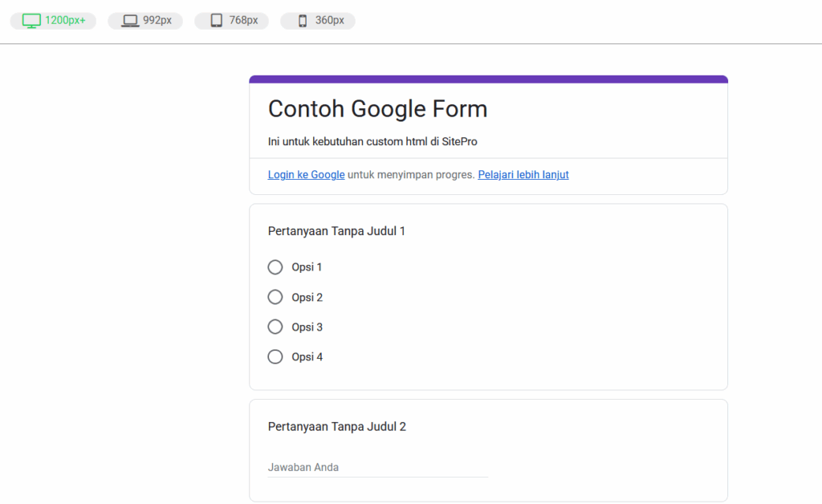This screenshot has width=822, height=504.
Task: Click the purple header bar of the form
Action: click(x=488, y=78)
